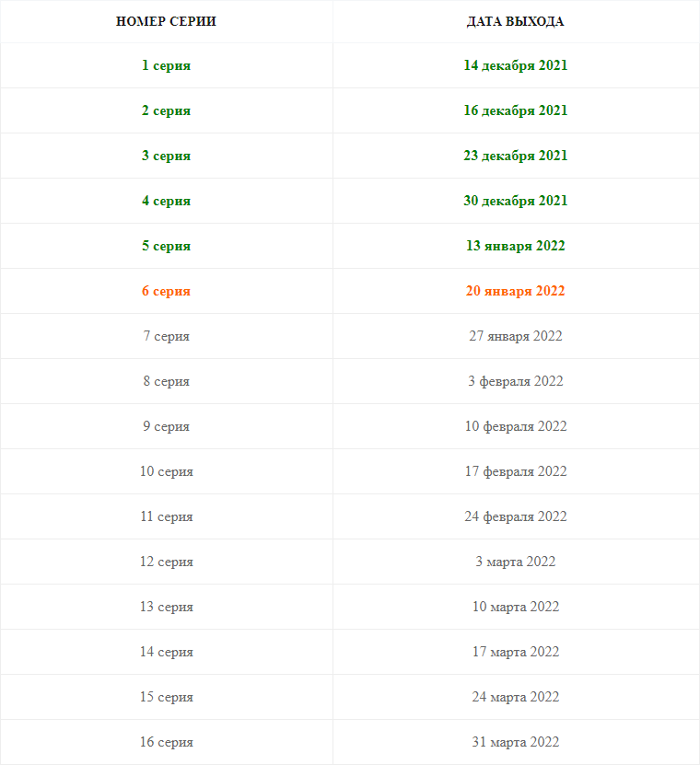Select the orange "6 серия" cell
This screenshot has height=765, width=700.
pos(167,291)
